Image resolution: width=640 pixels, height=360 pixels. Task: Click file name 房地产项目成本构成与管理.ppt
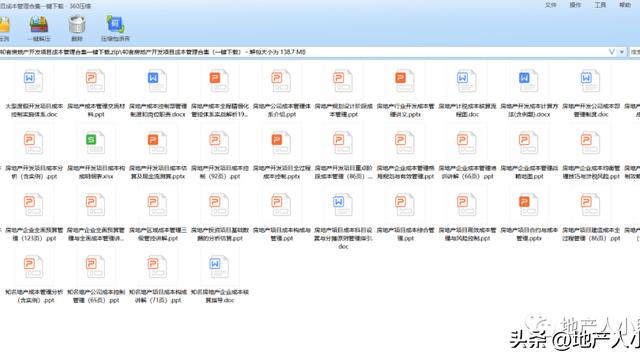[x=282, y=234]
